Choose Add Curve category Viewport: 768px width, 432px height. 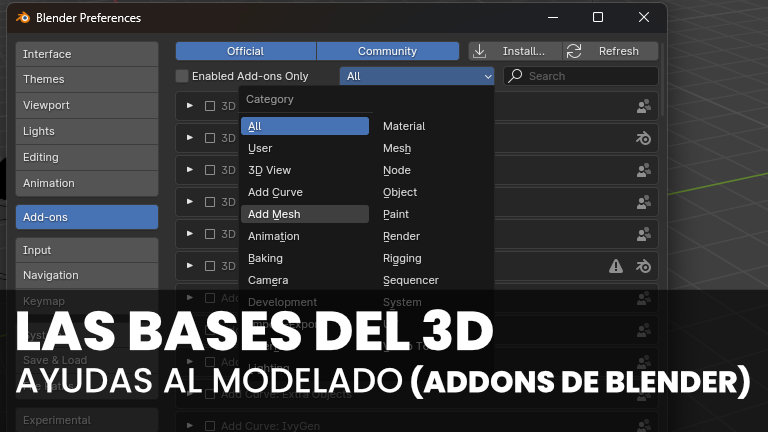coord(305,192)
